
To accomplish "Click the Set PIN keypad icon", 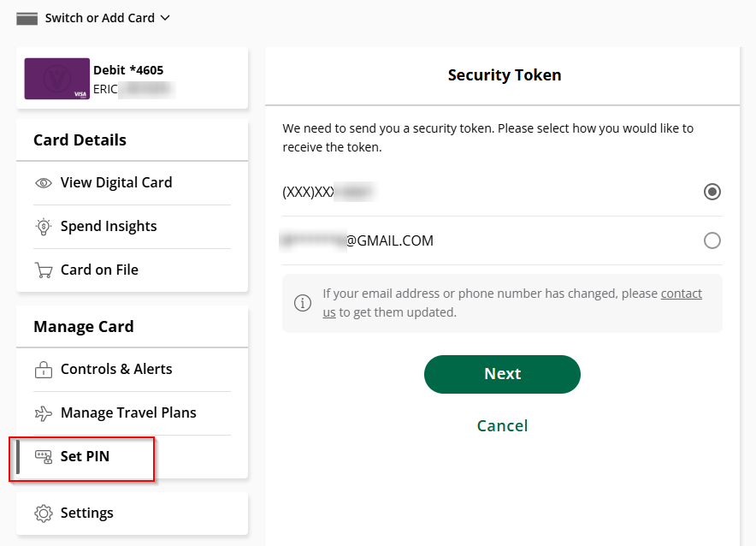I will tap(43, 457).
